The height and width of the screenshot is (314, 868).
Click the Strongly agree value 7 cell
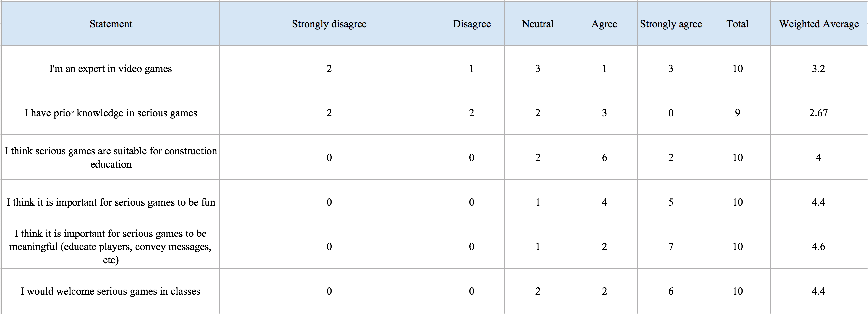671,246
